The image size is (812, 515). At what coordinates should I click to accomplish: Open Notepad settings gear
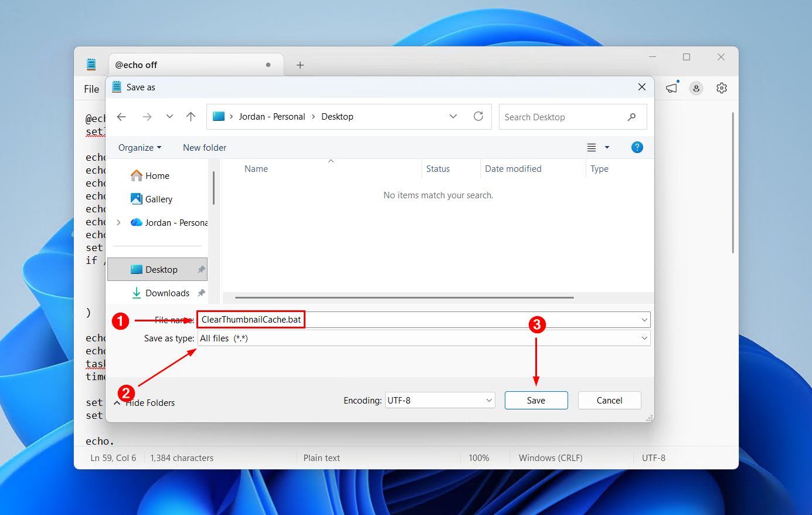point(722,88)
